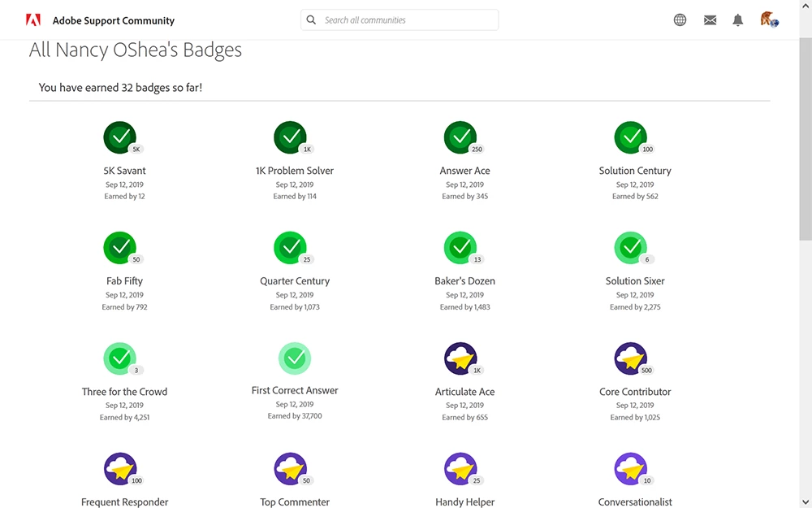This screenshot has width=812, height=508.
Task: Show notifications via the bell icon
Action: point(738,20)
